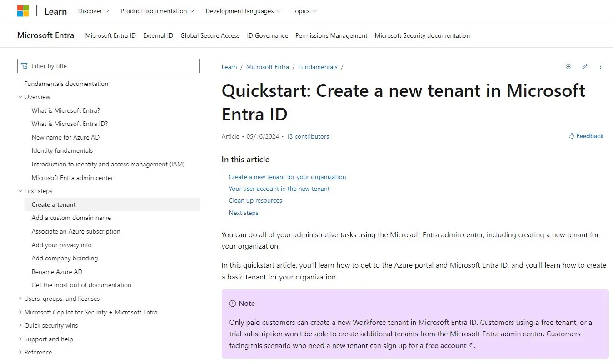
Task: Open the Topics dropdown
Action: [x=304, y=11]
